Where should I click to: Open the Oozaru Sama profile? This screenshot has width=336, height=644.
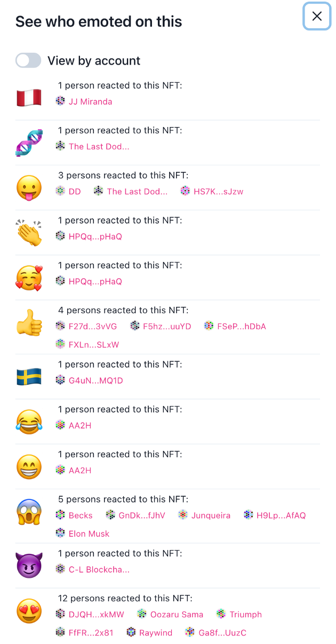pyautogui.click(x=177, y=614)
